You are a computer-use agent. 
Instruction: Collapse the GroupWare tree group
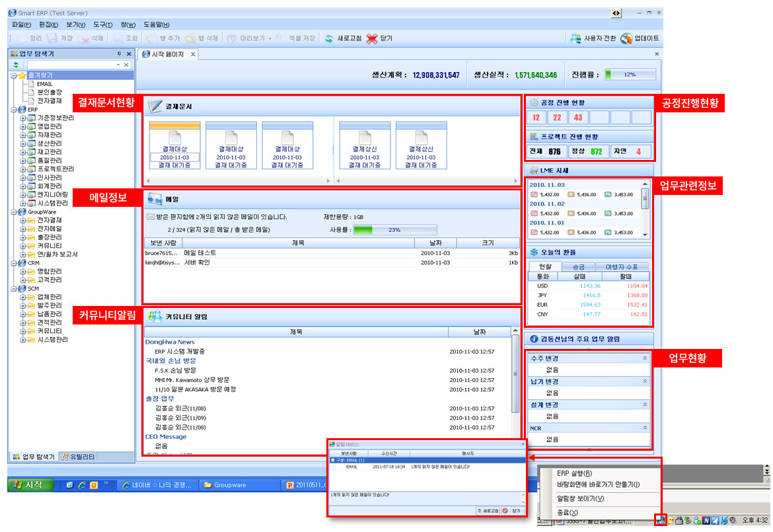pos(14,211)
